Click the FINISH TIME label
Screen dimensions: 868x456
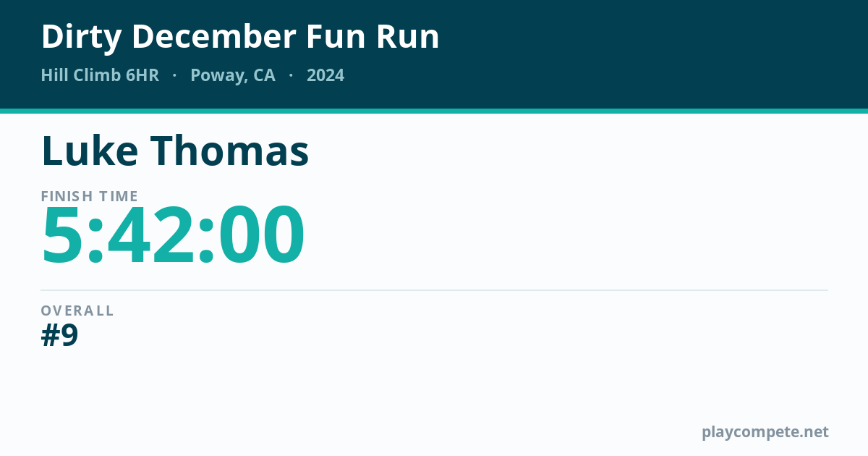click(x=90, y=196)
